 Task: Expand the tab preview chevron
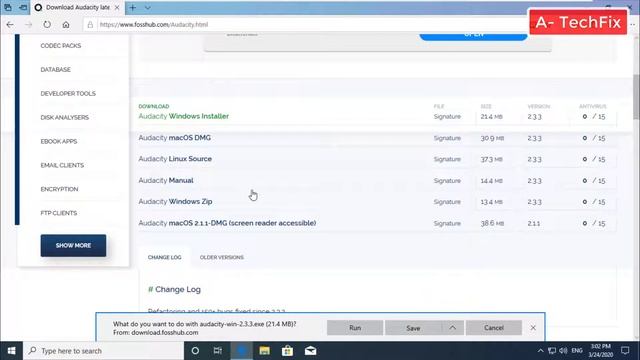click(x=147, y=7)
